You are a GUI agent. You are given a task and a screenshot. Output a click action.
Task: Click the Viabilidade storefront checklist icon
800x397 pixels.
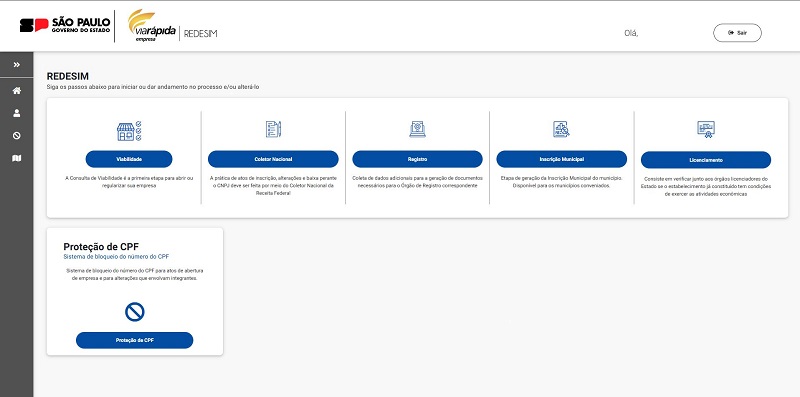[129, 131]
